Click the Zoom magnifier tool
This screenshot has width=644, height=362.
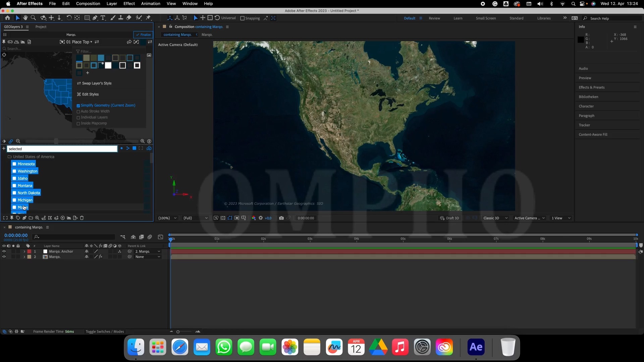tap(33, 18)
